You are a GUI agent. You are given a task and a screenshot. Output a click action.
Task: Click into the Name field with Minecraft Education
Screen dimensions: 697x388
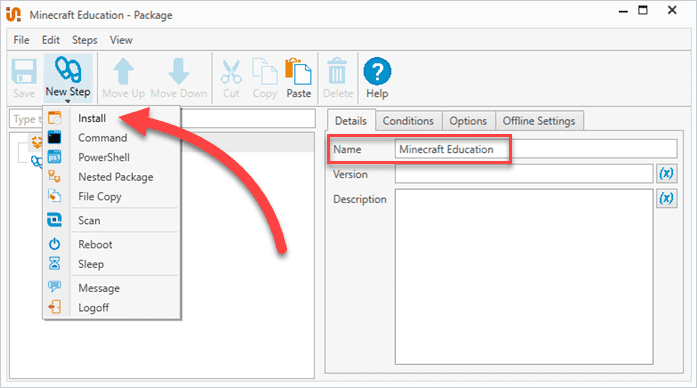click(x=536, y=149)
